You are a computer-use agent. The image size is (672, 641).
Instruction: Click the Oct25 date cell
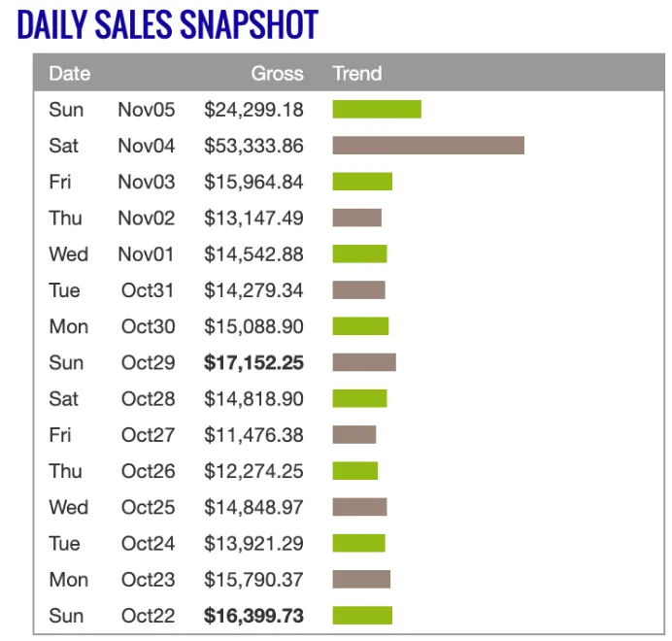[148, 507]
